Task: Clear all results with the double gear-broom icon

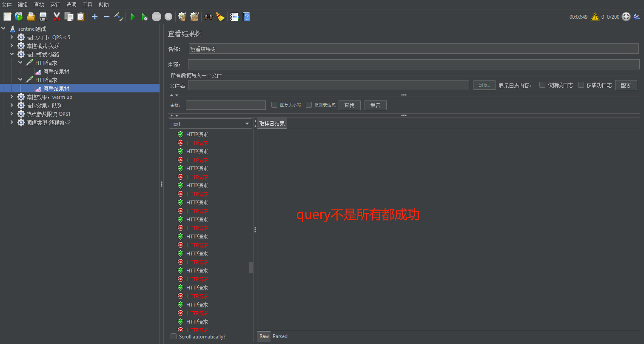Action: [194, 17]
